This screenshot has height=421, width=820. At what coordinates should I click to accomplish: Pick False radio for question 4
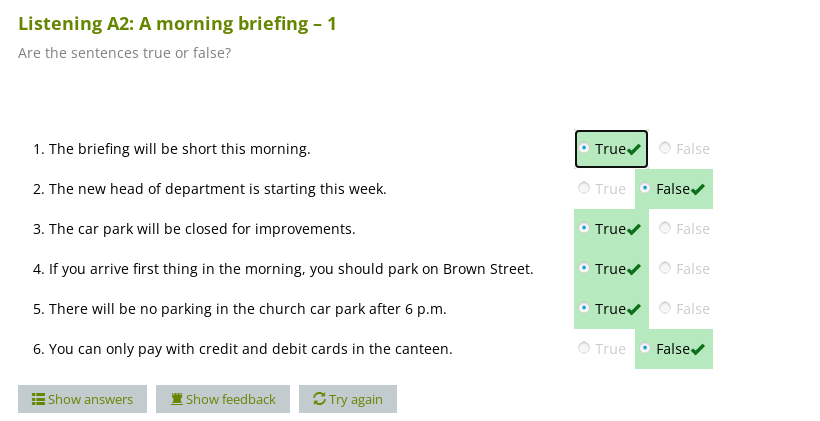[665, 268]
